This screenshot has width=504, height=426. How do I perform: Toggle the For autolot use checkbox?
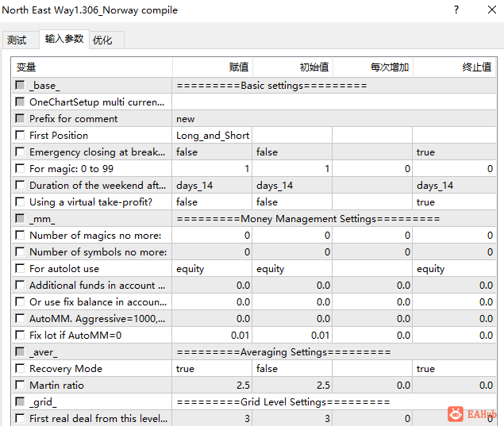click(x=20, y=268)
